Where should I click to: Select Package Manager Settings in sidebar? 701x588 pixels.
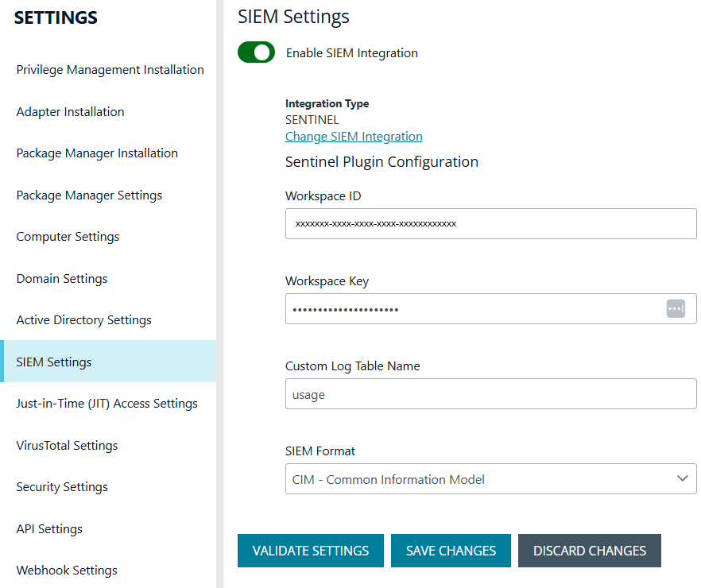(89, 195)
